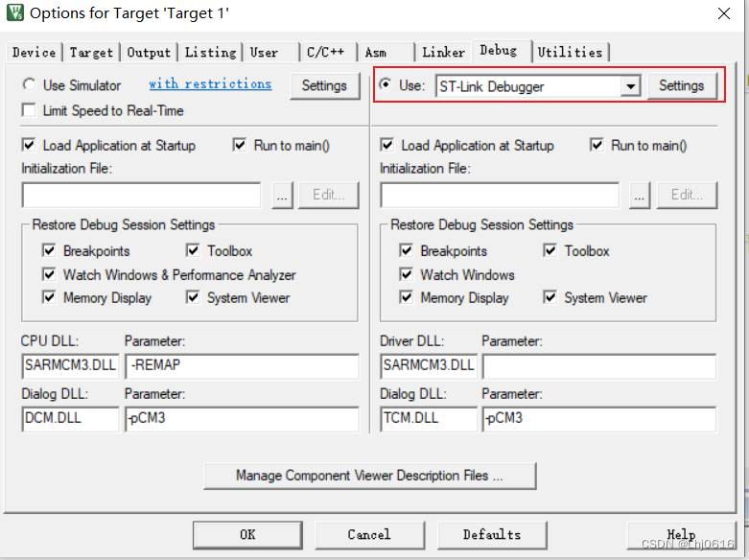Viewport: 749px width, 560px height.
Task: Click the Driver DLL field SARMCM3.DLL
Action: (429, 366)
